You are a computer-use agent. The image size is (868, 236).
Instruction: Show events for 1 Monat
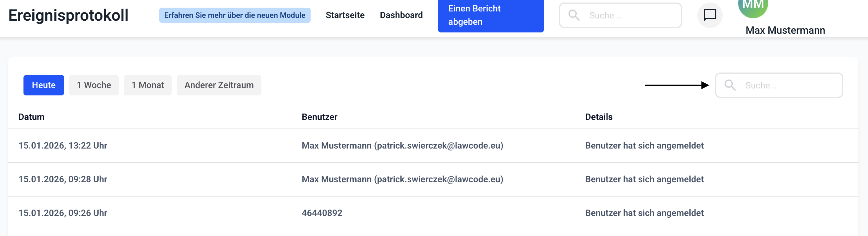coord(147,85)
